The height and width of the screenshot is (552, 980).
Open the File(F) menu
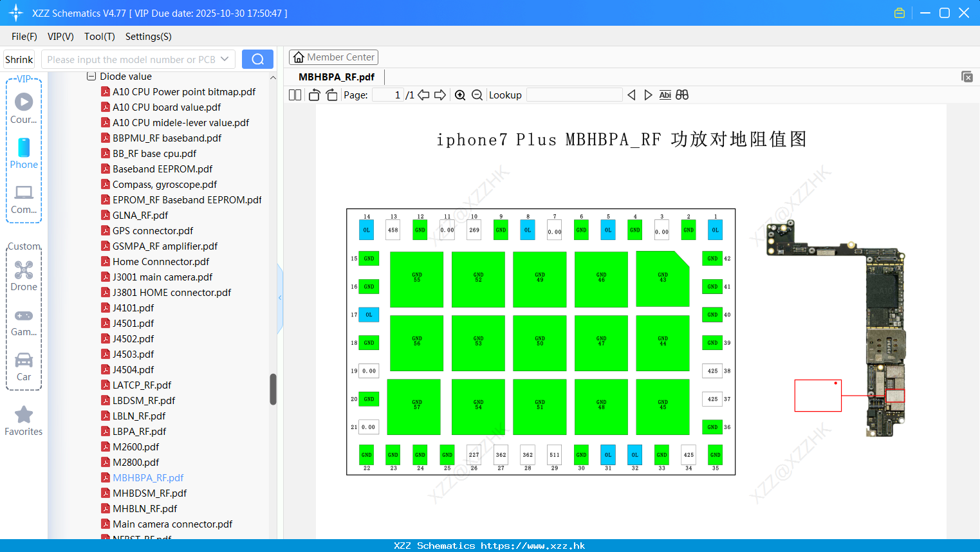point(24,37)
